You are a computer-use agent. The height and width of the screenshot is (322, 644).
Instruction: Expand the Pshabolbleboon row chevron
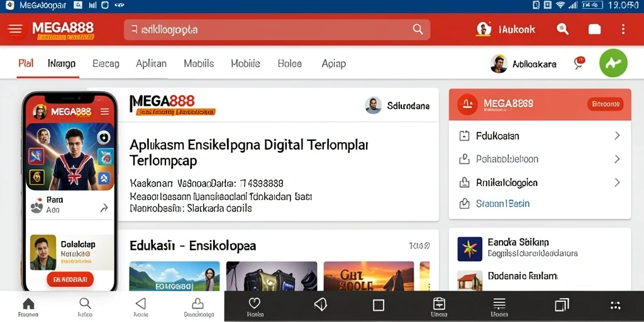pos(616,159)
